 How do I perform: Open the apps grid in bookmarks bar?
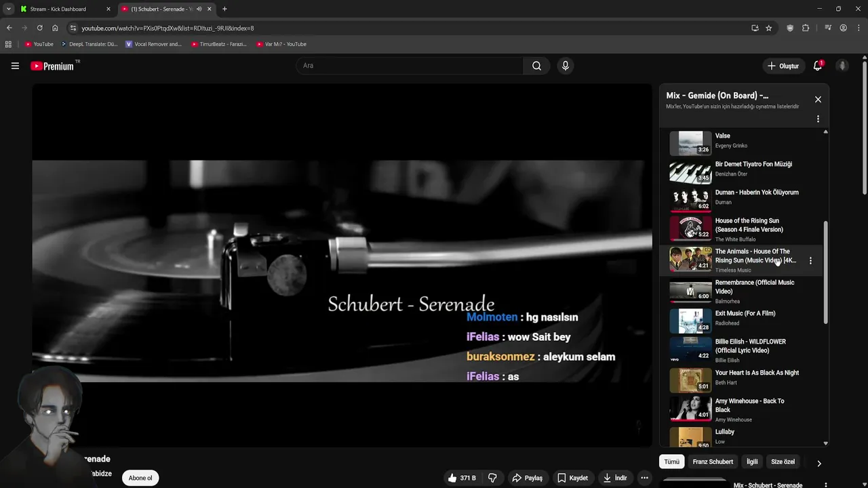pyautogui.click(x=8, y=44)
